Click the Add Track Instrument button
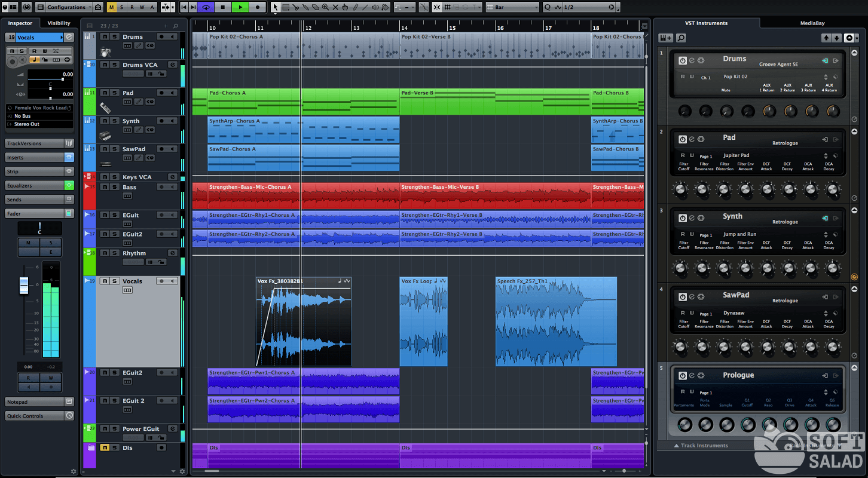This screenshot has height=478, width=868. [665, 38]
